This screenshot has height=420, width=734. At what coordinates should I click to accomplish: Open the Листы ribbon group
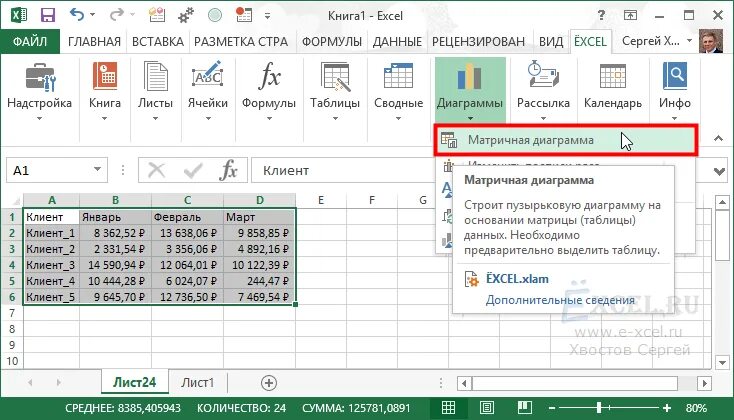(x=155, y=91)
